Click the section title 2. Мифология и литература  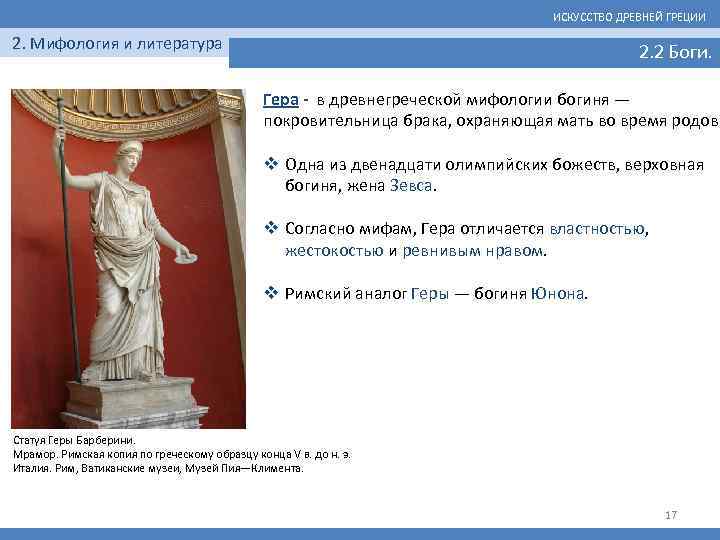click(117, 44)
